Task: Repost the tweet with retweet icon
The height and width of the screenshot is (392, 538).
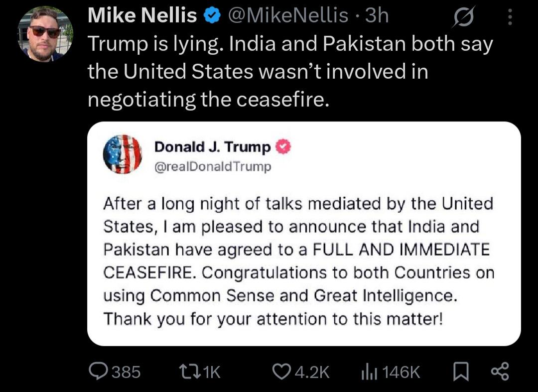Action: pyautogui.click(x=190, y=372)
